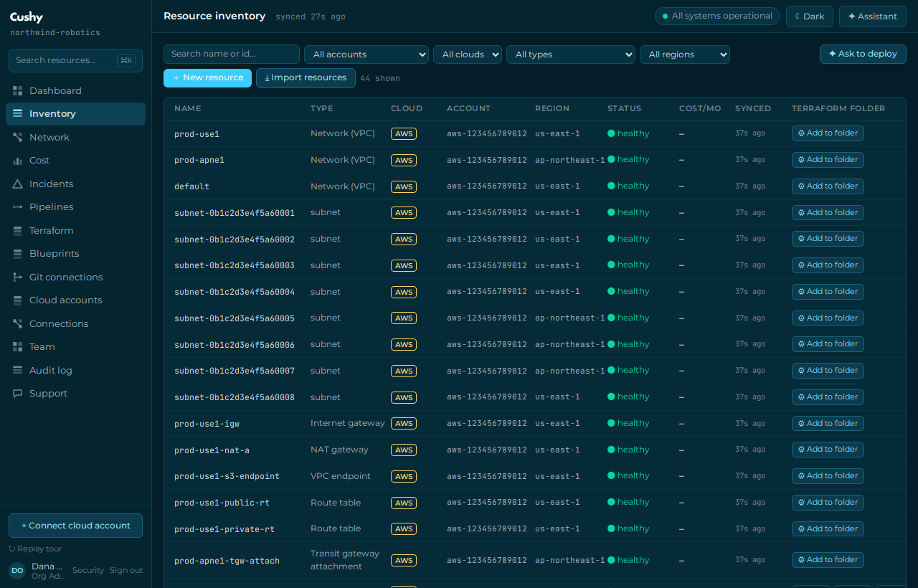
Task: Click the Support chat bubble icon
Action: pos(17,394)
